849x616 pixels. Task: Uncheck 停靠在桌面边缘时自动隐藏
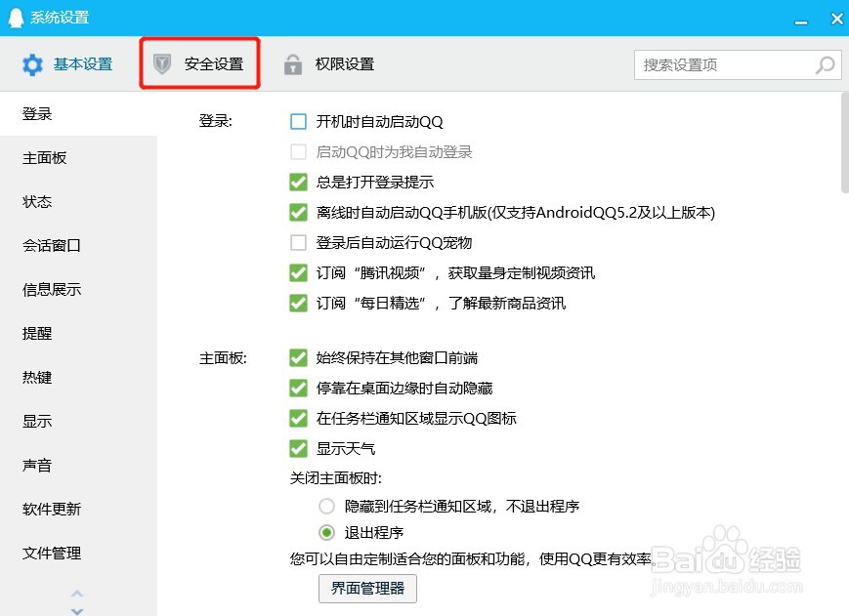(x=298, y=388)
